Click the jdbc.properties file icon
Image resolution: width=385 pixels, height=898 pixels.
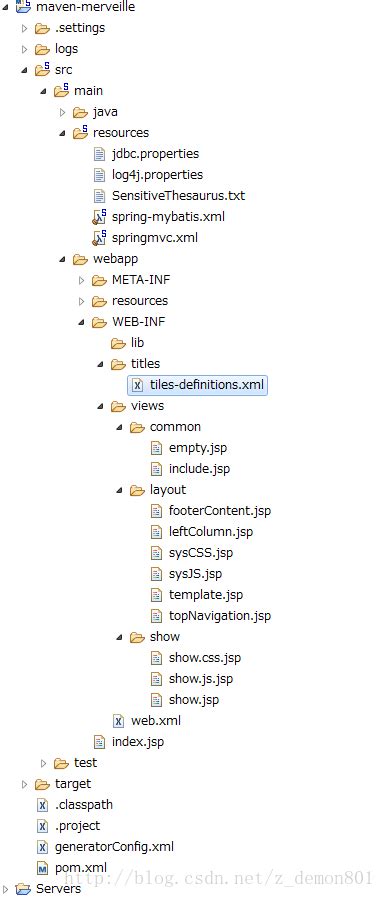[x=100, y=153]
